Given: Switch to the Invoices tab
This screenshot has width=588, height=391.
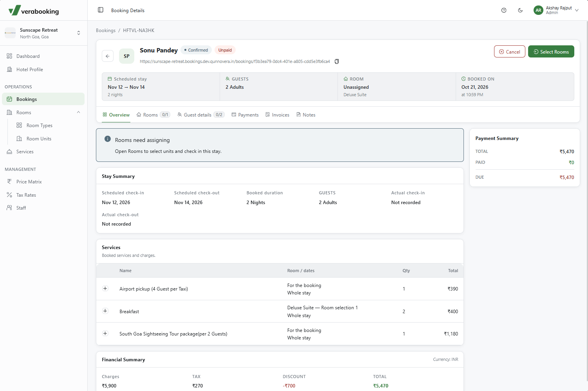Looking at the screenshot, I should pyautogui.click(x=277, y=115).
